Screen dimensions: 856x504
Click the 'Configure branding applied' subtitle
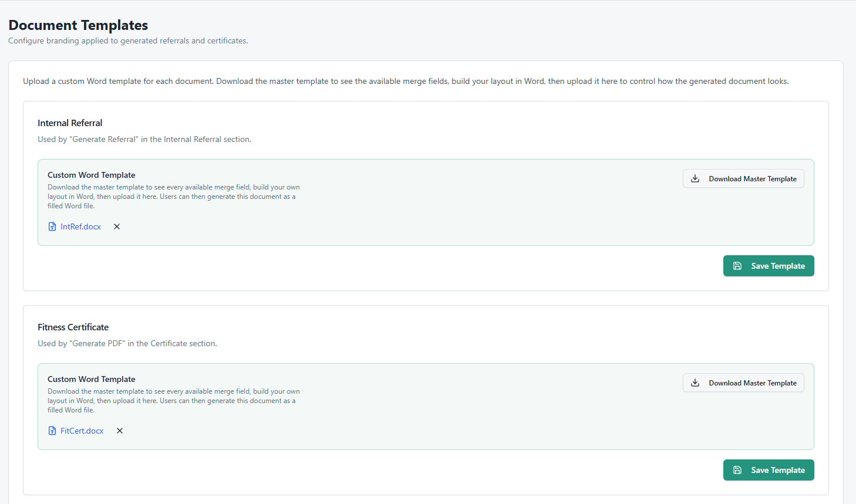point(128,40)
